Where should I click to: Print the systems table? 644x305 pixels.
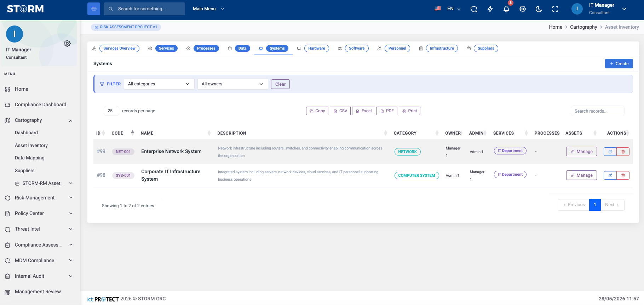409,111
